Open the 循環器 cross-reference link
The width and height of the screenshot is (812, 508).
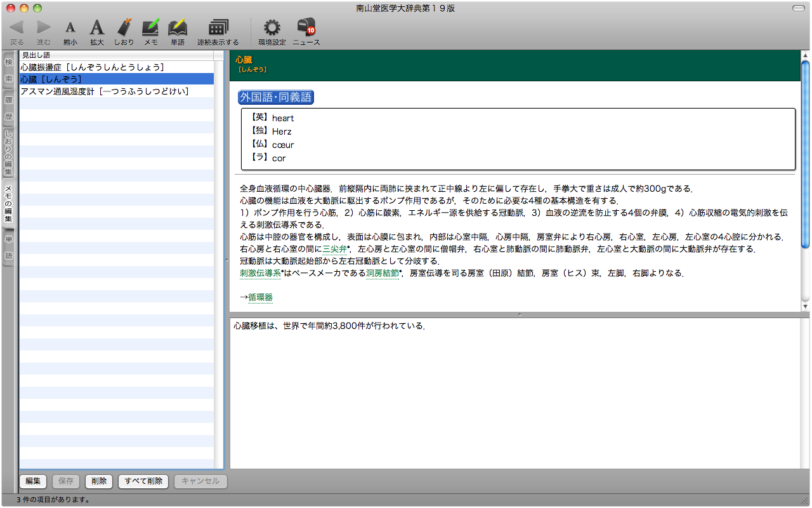[x=260, y=297]
